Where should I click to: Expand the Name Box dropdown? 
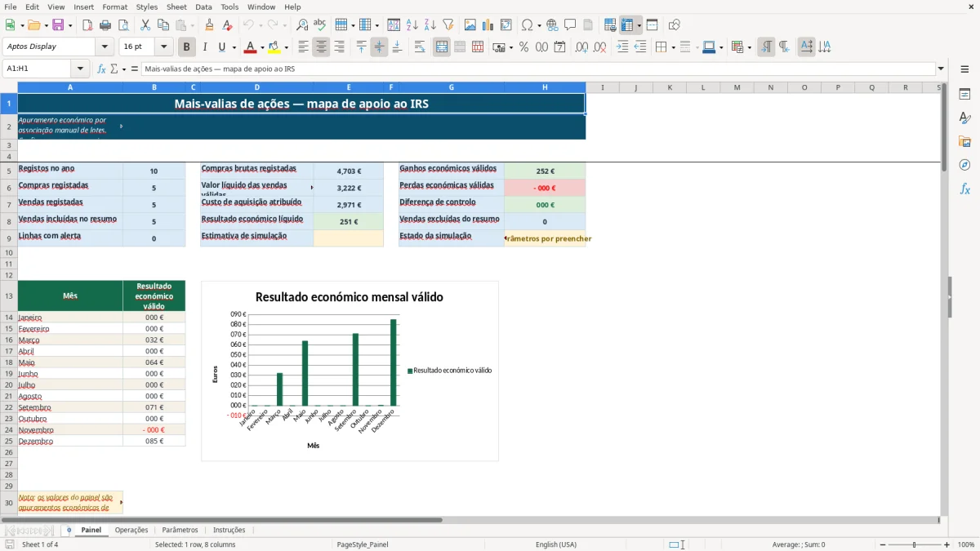80,69
